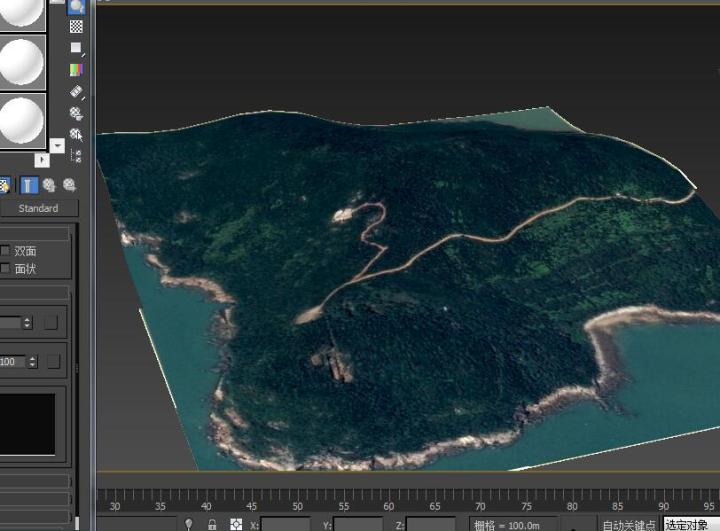Screen dimensions: 720x531
Task: Click the X coordinate input field
Action: [285, 525]
